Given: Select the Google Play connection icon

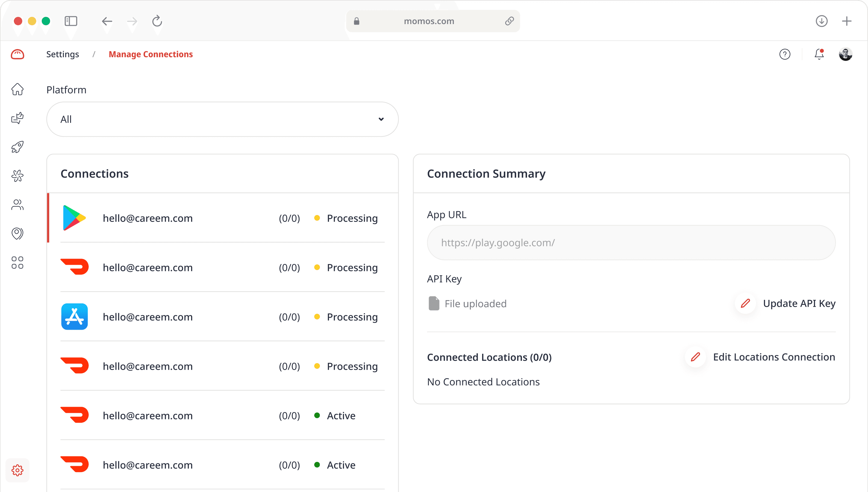Looking at the screenshot, I should point(74,217).
